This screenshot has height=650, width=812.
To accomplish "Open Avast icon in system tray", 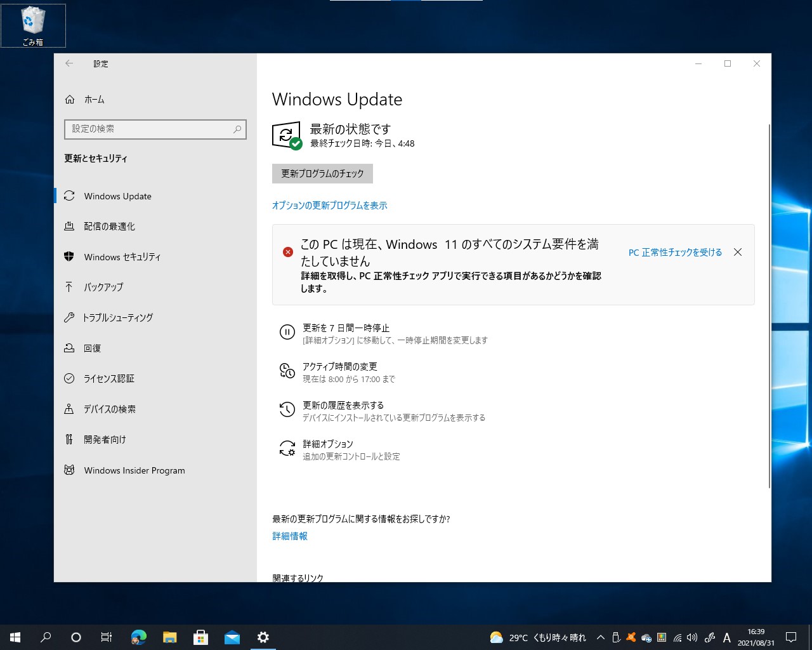I will tap(631, 637).
